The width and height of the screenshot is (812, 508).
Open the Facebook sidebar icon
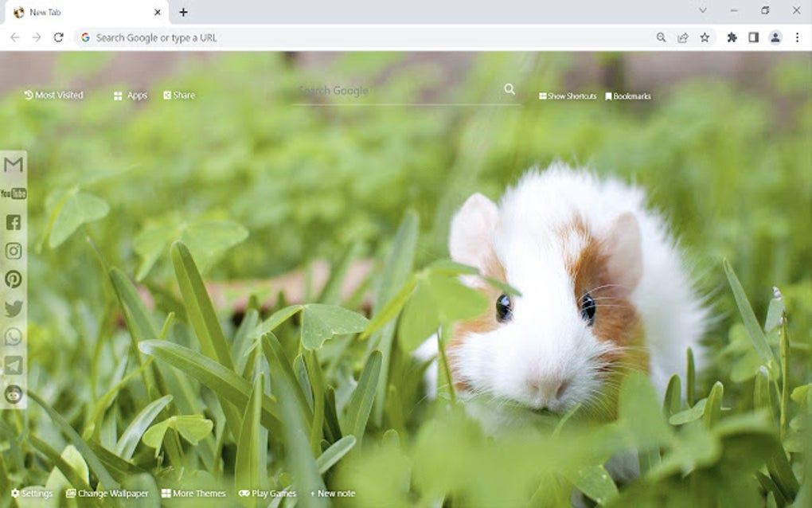[x=14, y=222]
